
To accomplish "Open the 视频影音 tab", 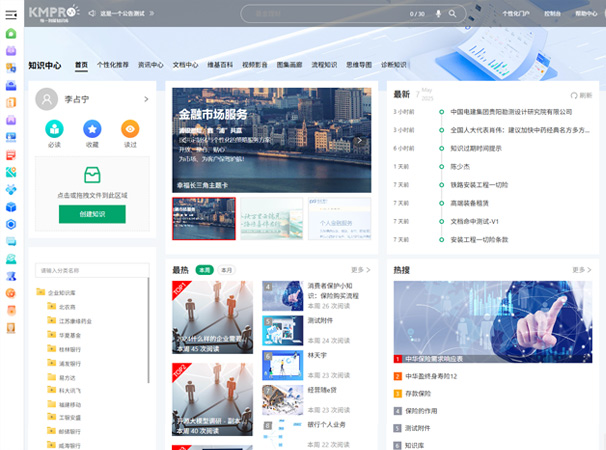I will [x=255, y=64].
